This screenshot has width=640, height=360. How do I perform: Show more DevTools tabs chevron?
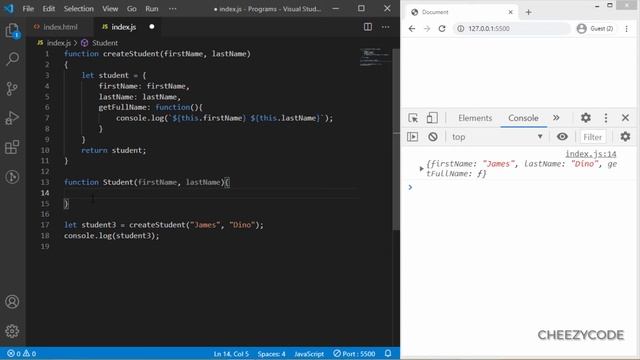coord(556,118)
